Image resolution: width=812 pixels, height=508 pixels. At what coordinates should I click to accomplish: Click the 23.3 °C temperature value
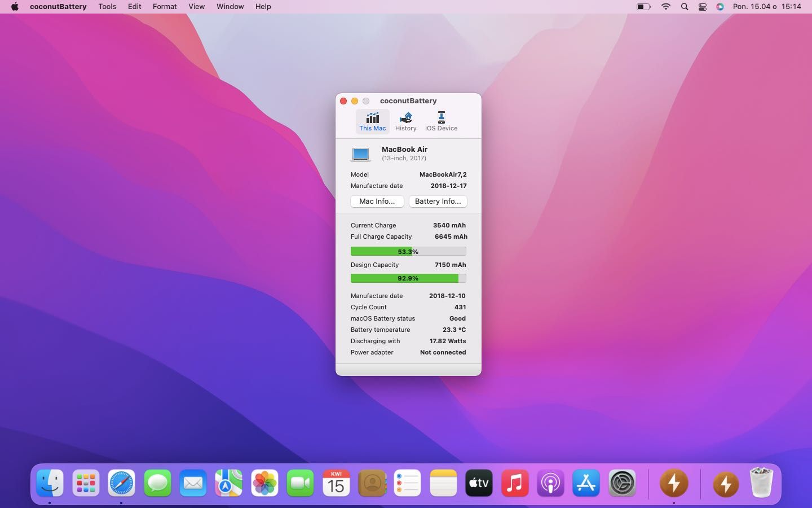(x=454, y=330)
